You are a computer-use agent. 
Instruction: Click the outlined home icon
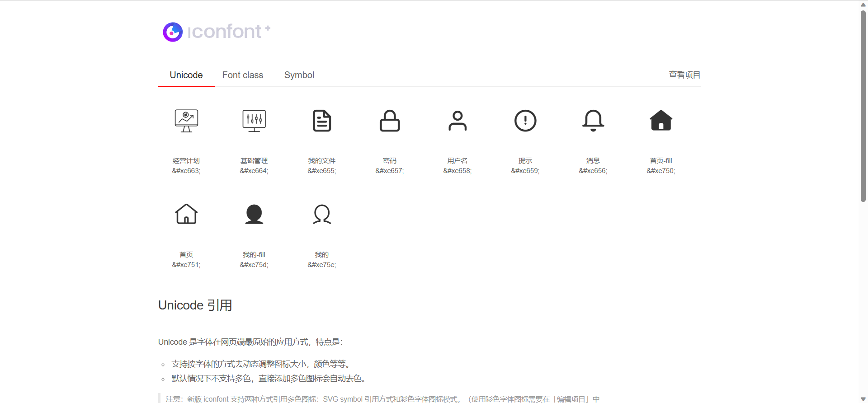tap(186, 214)
